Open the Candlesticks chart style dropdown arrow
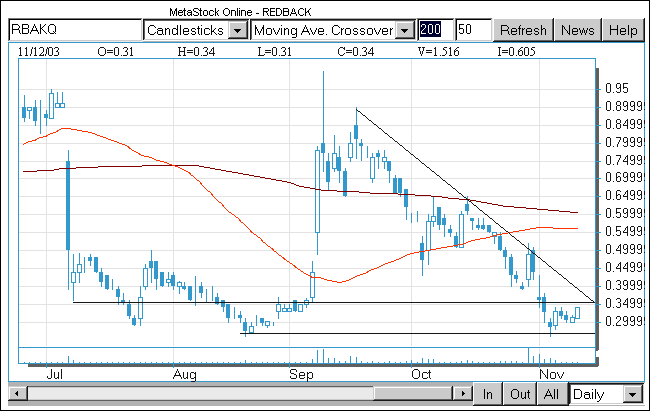Viewport: 650px width, 411px height. 238,30
